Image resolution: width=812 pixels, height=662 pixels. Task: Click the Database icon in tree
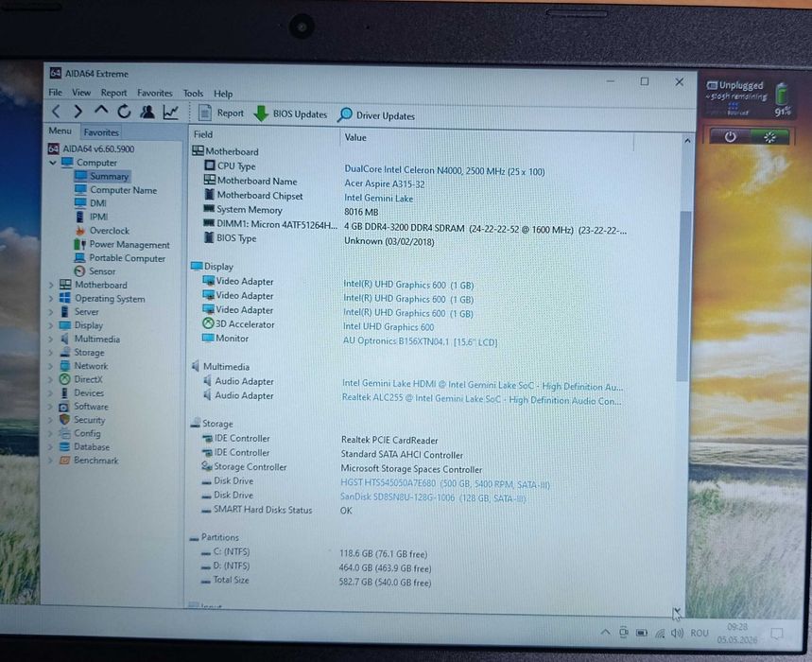(x=64, y=446)
